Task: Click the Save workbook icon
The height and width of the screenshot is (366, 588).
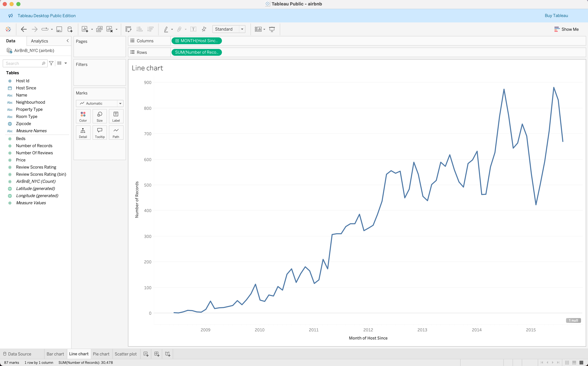Action: [59, 29]
